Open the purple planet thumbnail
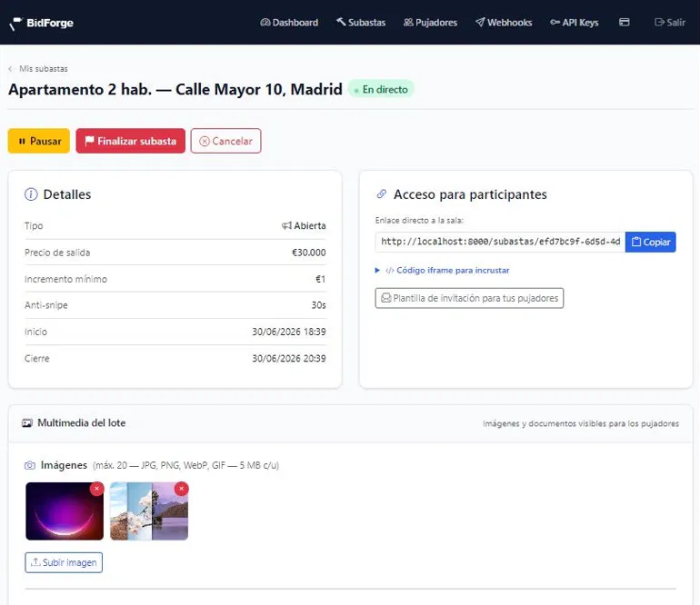This screenshot has width=700, height=605. pos(65,511)
